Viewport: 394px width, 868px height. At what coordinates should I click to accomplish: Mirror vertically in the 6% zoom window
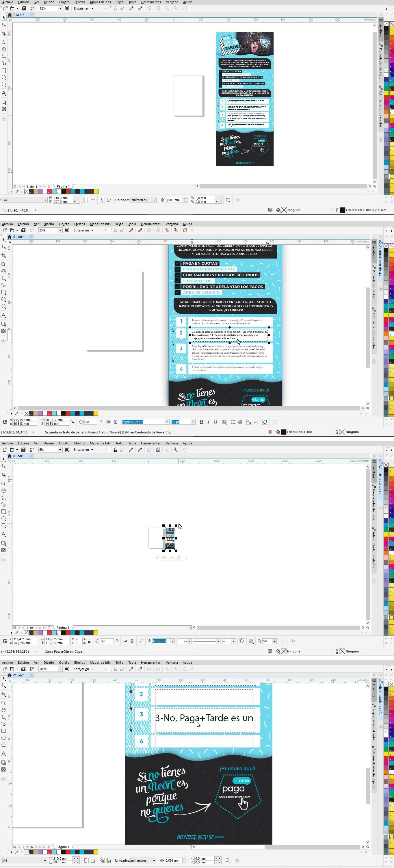[132, 641]
